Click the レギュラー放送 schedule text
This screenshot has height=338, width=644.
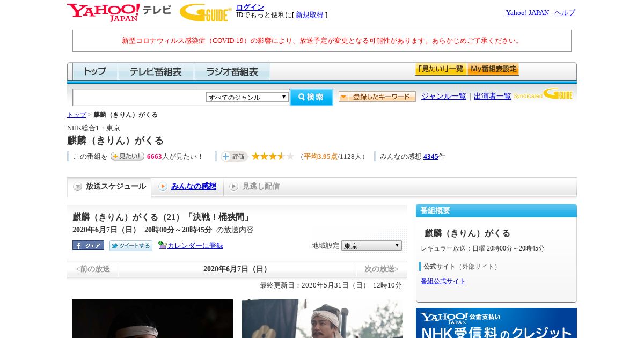click(482, 248)
